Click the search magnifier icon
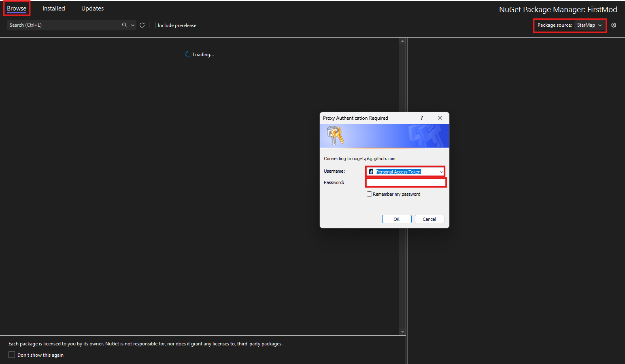 click(x=124, y=25)
